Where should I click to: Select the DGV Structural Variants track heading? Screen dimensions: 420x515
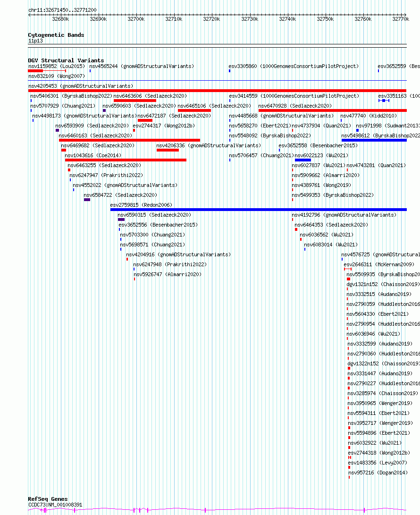coord(66,60)
